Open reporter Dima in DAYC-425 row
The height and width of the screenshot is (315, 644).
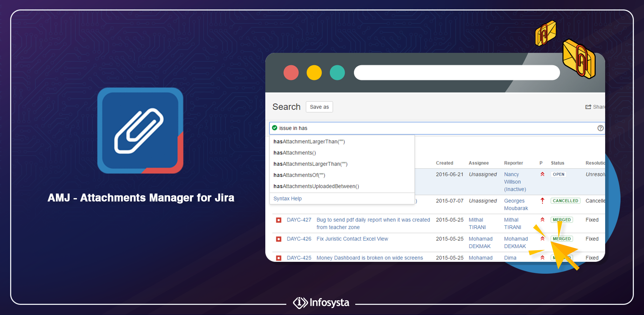[x=510, y=258]
